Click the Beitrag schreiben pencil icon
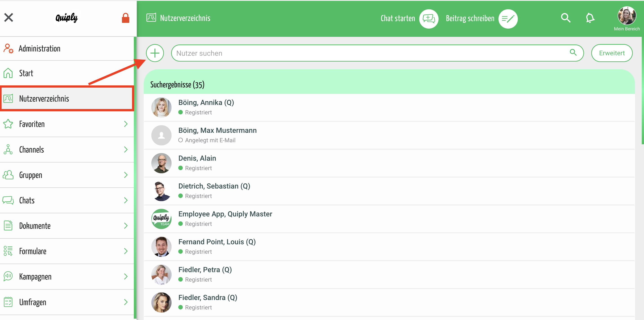This screenshot has height=320, width=644. click(x=508, y=18)
